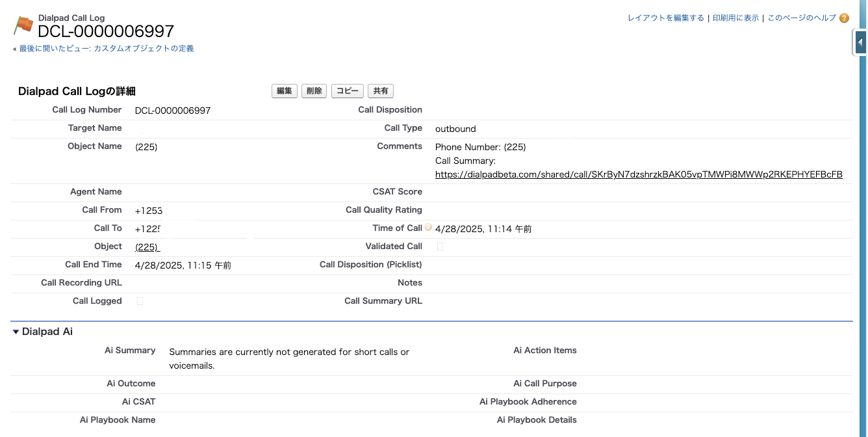Click the Notes label

pyautogui.click(x=410, y=283)
